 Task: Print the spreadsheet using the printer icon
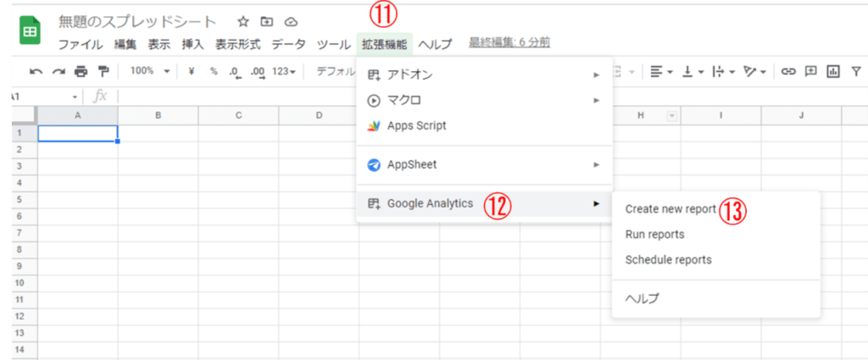click(81, 72)
